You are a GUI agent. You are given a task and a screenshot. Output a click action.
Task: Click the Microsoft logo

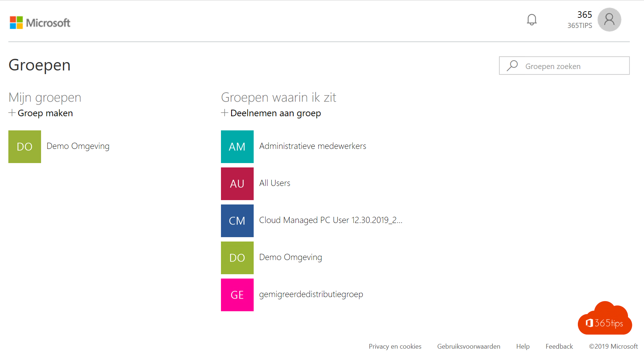[40, 23]
